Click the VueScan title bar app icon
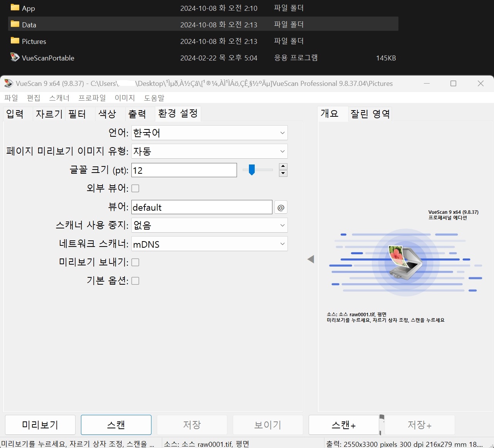This screenshot has width=494, height=448. (x=8, y=83)
